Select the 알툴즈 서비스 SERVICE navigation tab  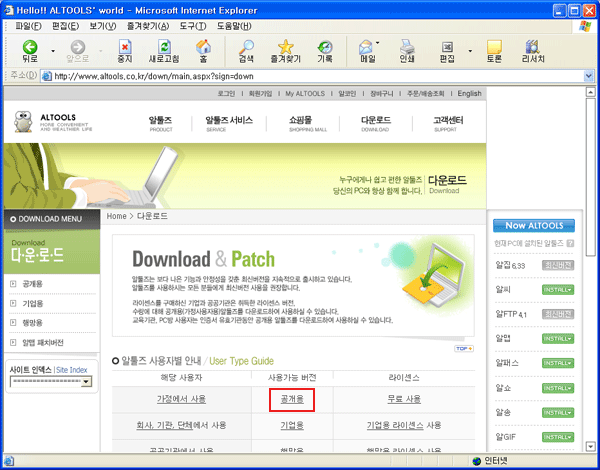(x=229, y=124)
